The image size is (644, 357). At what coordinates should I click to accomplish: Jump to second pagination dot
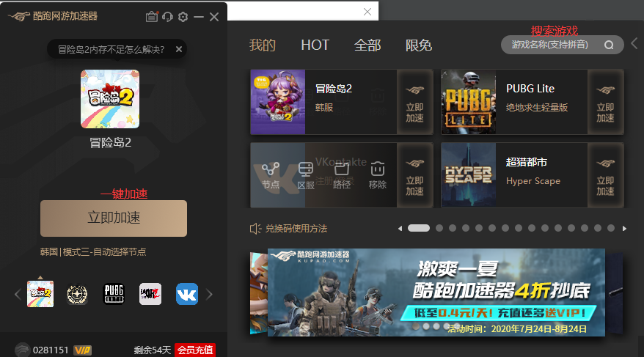click(439, 228)
